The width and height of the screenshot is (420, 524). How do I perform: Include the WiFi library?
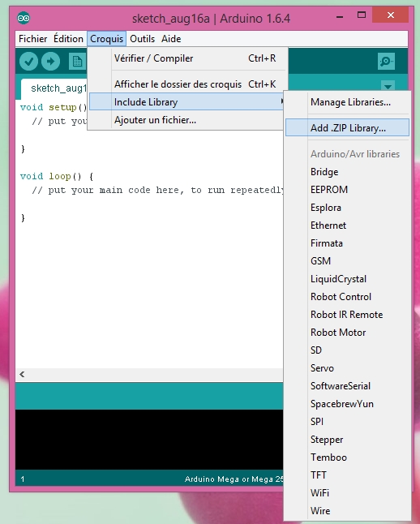tap(347, 492)
